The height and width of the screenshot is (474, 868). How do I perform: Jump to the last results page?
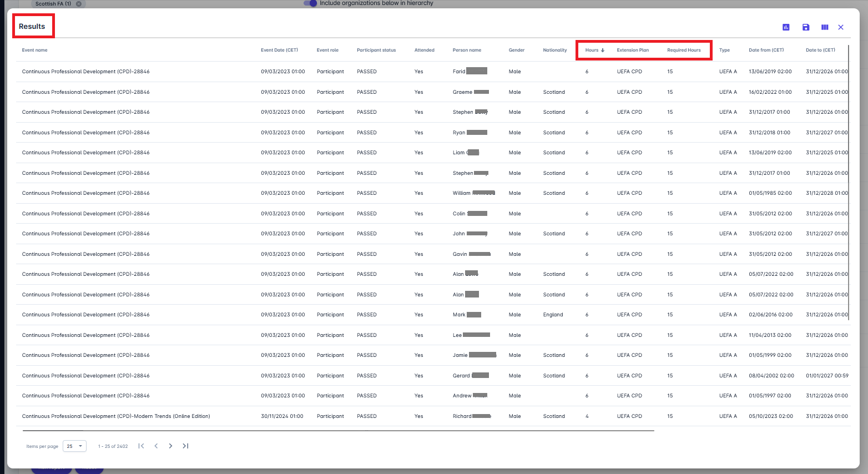pyautogui.click(x=185, y=446)
